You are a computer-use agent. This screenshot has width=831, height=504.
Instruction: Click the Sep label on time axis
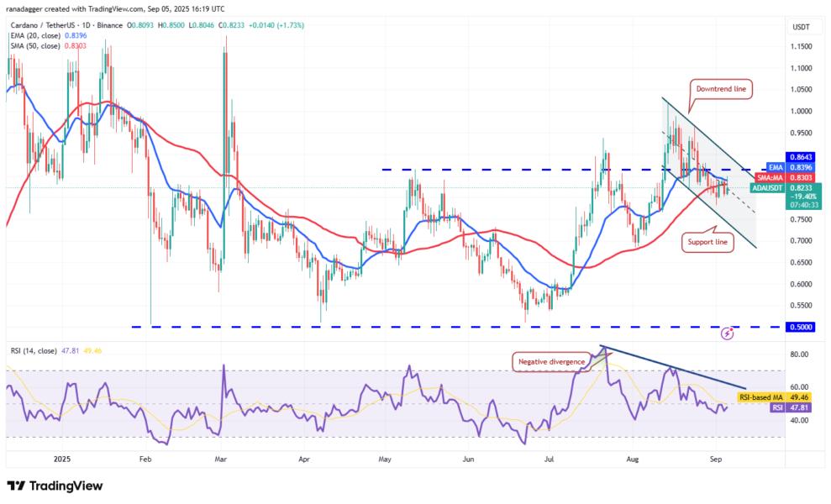coord(715,459)
